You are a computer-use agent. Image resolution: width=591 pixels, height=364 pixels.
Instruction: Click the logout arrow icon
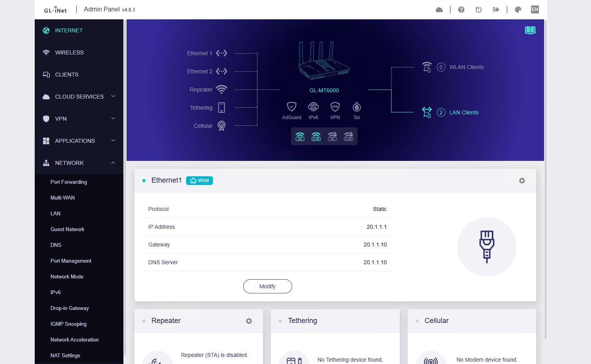[x=496, y=9]
